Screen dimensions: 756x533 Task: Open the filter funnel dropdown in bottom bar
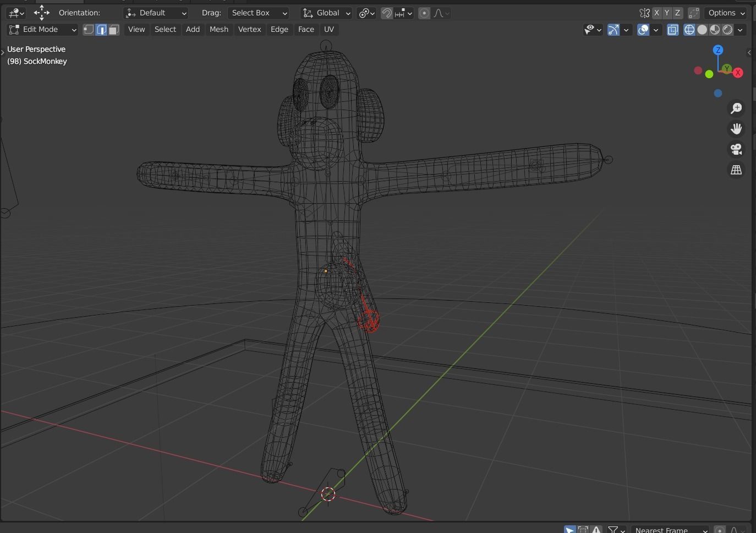tap(616, 530)
